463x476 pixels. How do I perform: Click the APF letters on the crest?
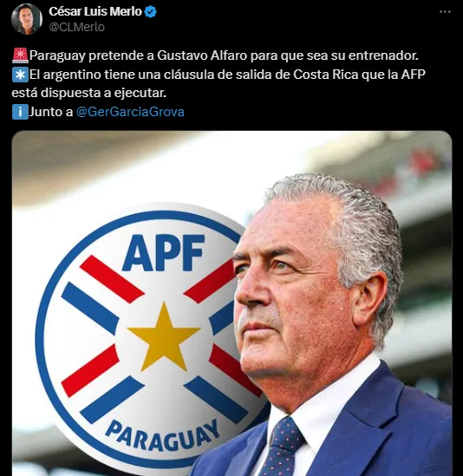pyautogui.click(x=163, y=253)
